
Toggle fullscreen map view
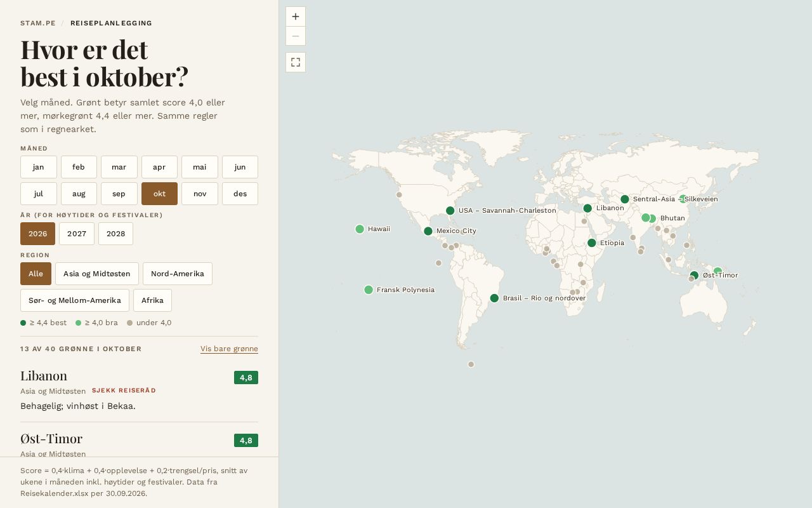[296, 62]
